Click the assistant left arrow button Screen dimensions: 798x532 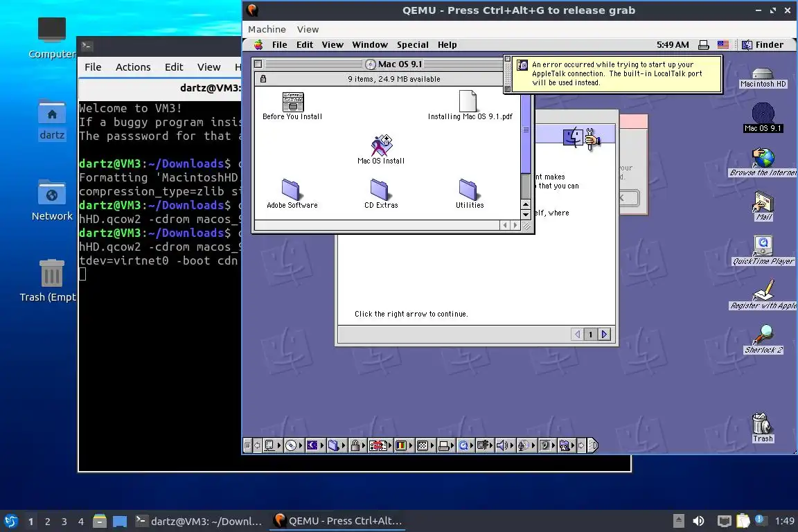[x=577, y=335]
